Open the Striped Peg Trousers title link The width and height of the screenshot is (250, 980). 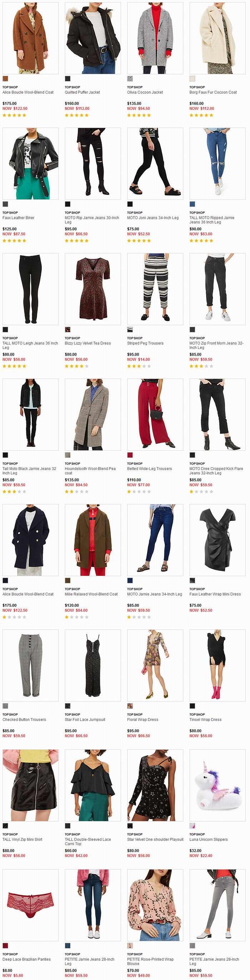pyautogui.click(x=145, y=343)
